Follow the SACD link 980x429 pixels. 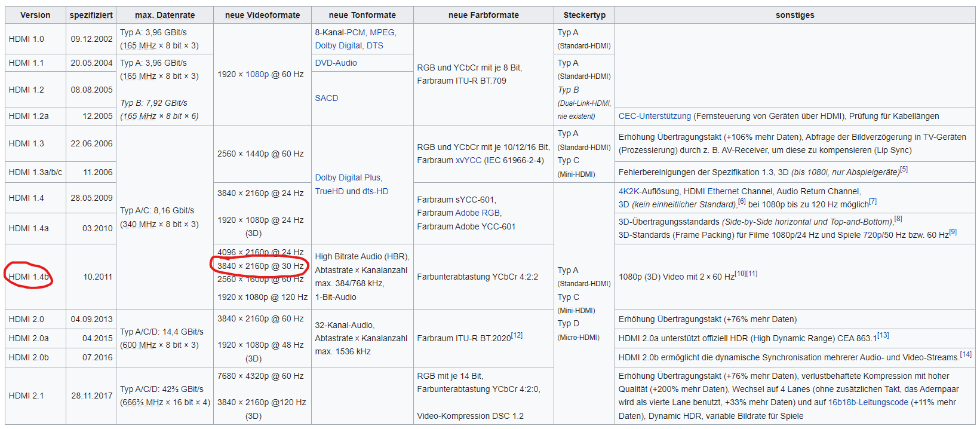tap(327, 98)
